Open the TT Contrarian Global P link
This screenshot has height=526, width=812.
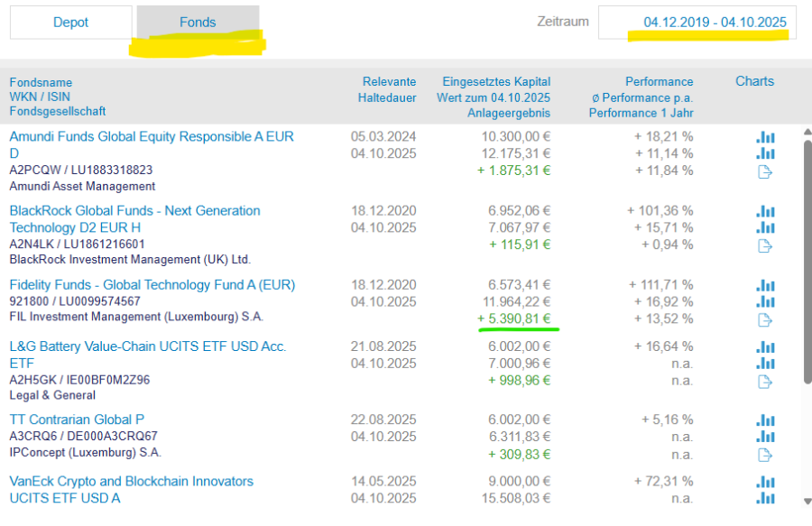pyautogui.click(x=77, y=420)
